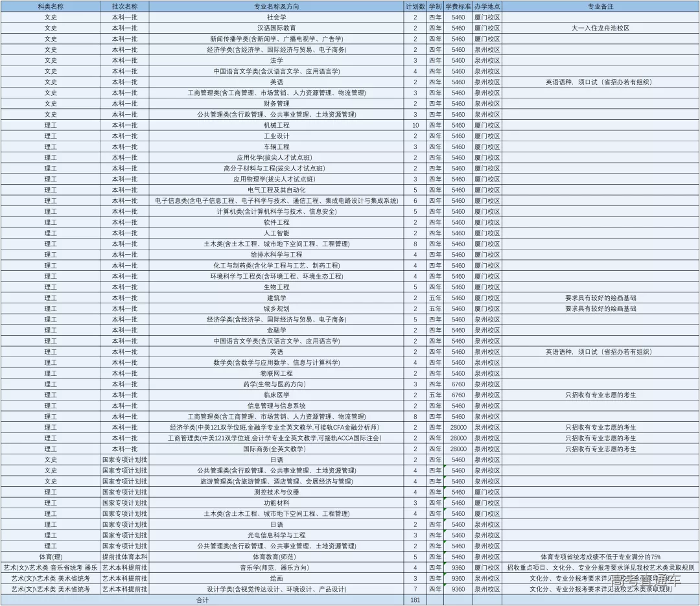Select the 建筑学 major cell

[x=276, y=298]
